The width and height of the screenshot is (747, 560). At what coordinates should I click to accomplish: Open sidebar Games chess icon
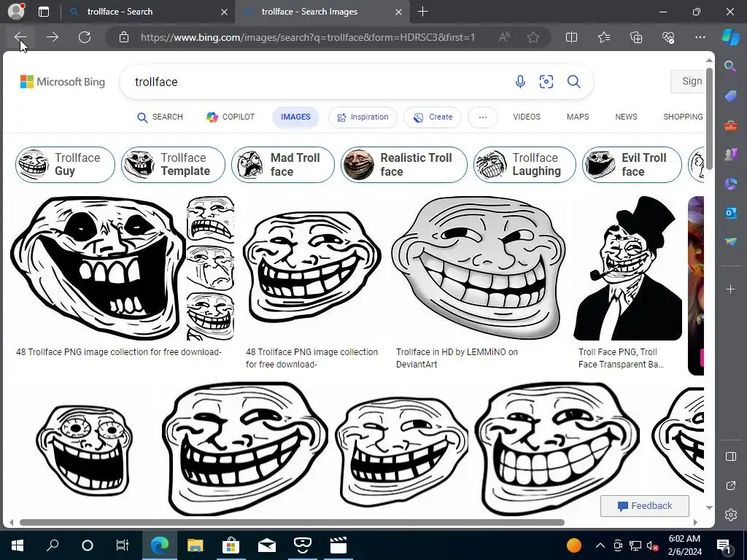(x=730, y=155)
